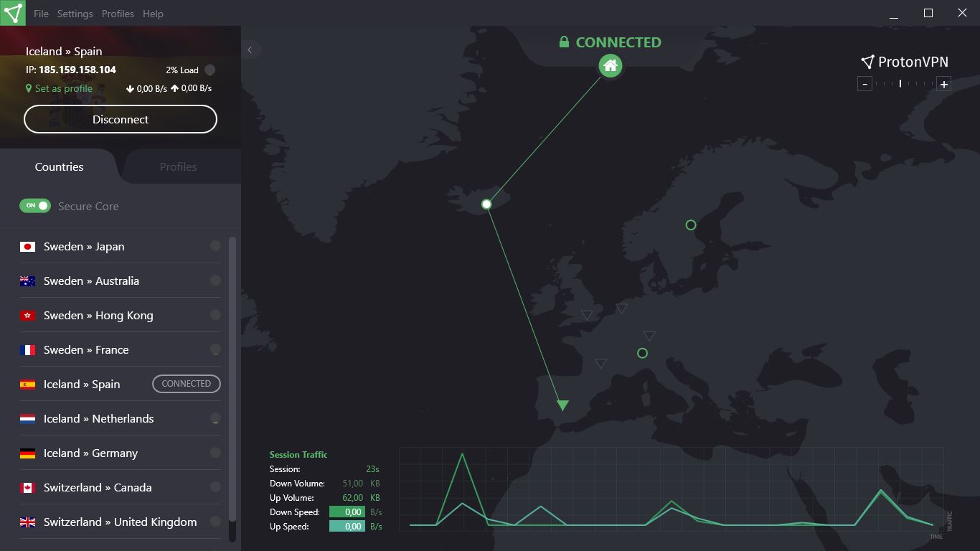Screen dimensions: 980x551
Task: Click the green circle server marker over Sweden
Action: [x=689, y=225]
